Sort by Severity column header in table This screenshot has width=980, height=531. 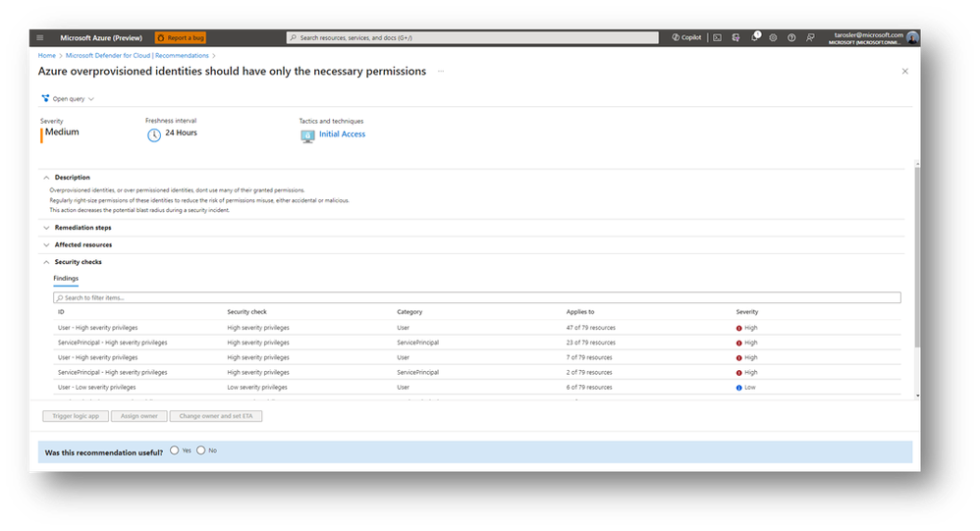pos(747,312)
